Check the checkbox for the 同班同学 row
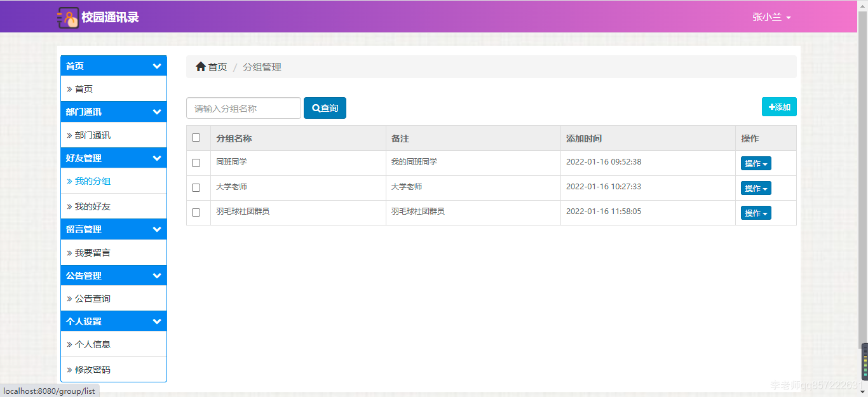 (196, 162)
